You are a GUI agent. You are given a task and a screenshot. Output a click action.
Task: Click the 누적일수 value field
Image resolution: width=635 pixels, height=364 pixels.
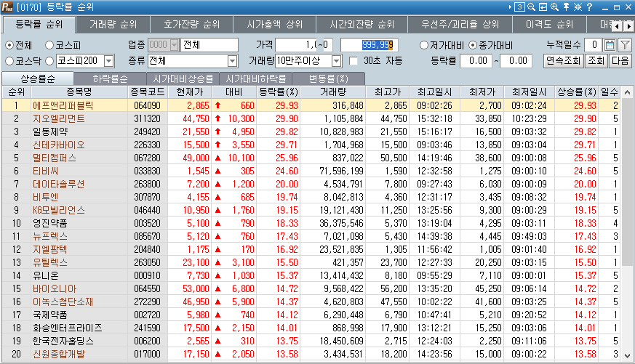click(x=594, y=45)
